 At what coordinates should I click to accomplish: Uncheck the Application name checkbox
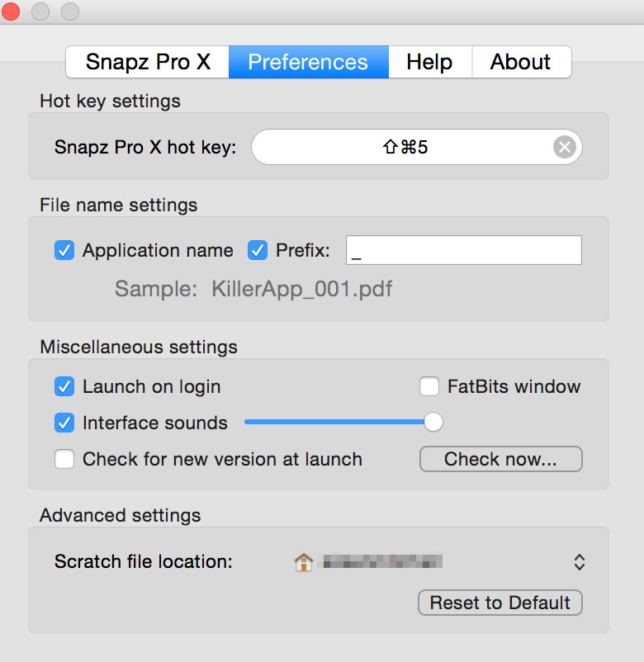[64, 250]
